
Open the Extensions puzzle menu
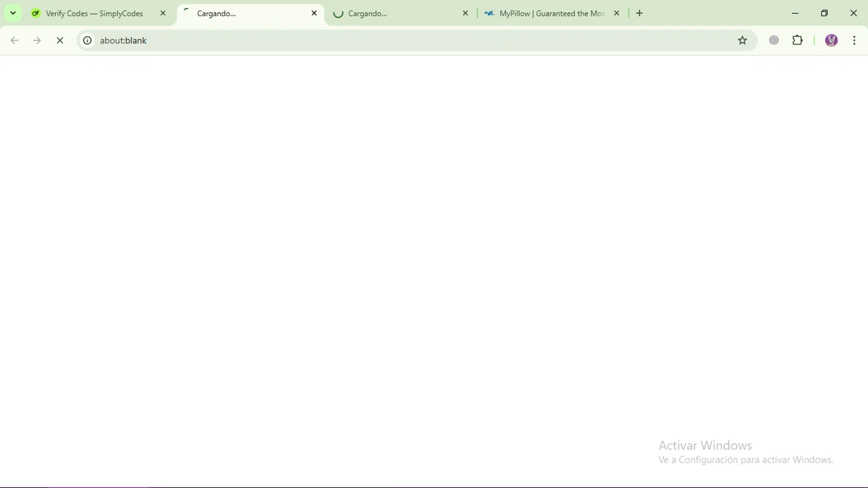pyautogui.click(x=797, y=41)
